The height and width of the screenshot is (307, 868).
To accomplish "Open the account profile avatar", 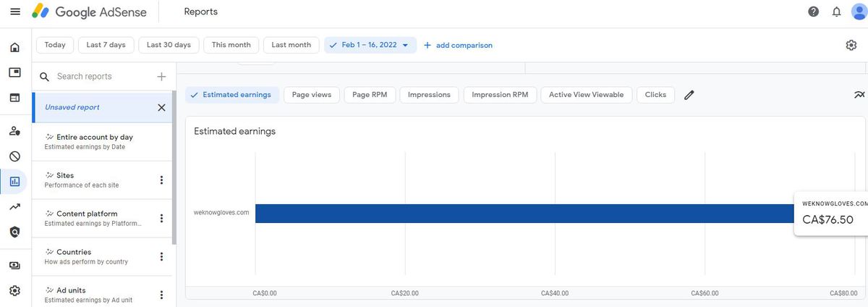I will pyautogui.click(x=859, y=12).
